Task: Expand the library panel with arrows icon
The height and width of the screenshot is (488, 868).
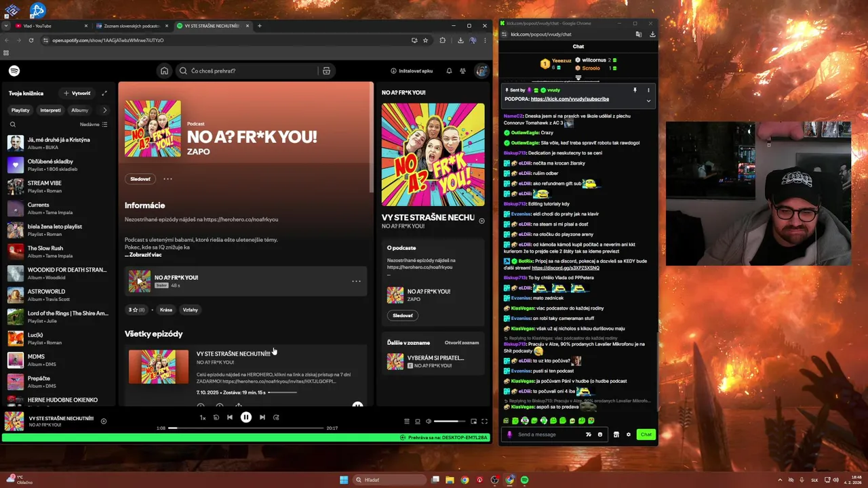Action: coord(104,93)
